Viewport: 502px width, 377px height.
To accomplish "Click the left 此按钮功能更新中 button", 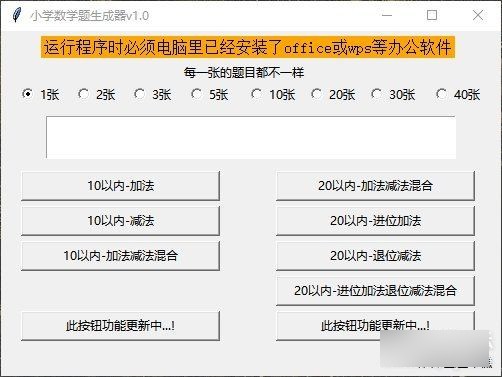I will click(120, 326).
